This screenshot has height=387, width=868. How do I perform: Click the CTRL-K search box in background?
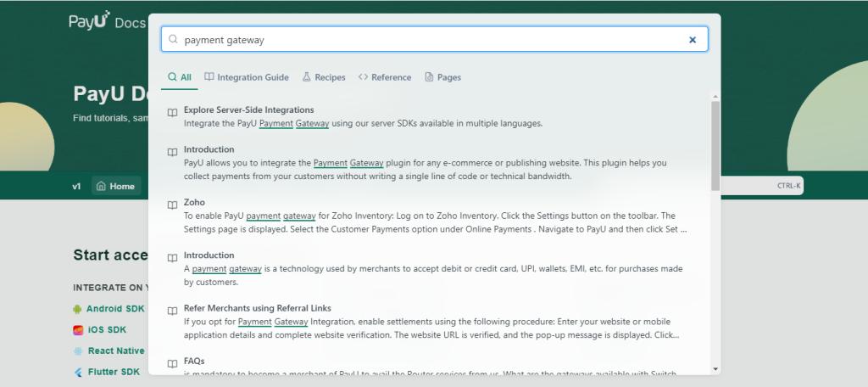point(761,186)
